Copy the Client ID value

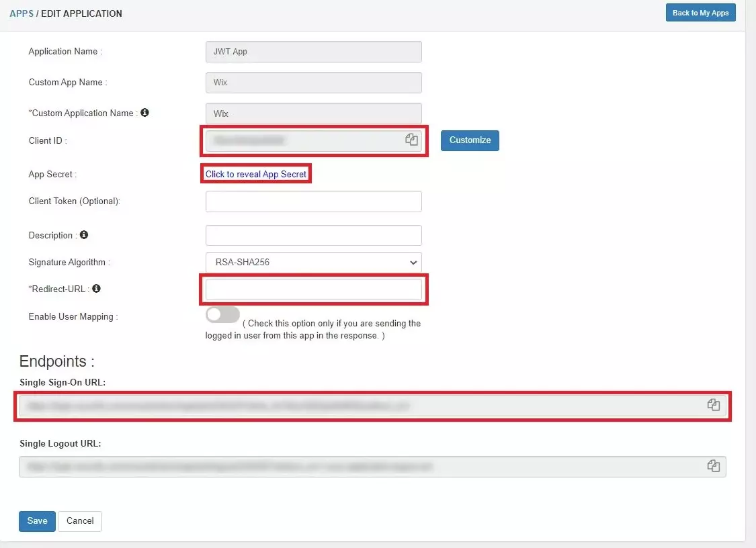pos(411,139)
